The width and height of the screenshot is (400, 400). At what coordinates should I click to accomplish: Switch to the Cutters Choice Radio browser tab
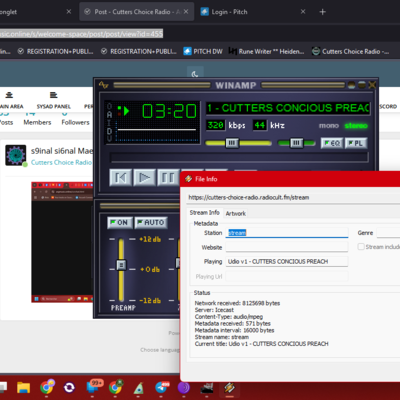[133, 12]
